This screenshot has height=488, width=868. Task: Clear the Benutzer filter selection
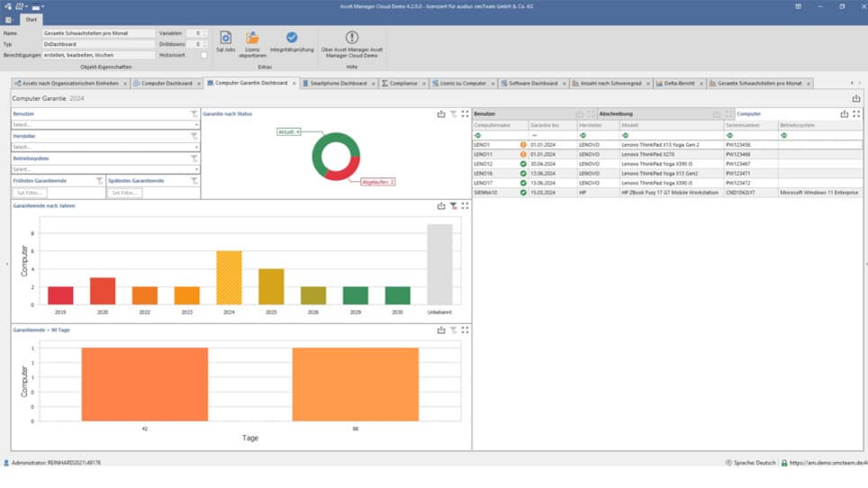194,114
